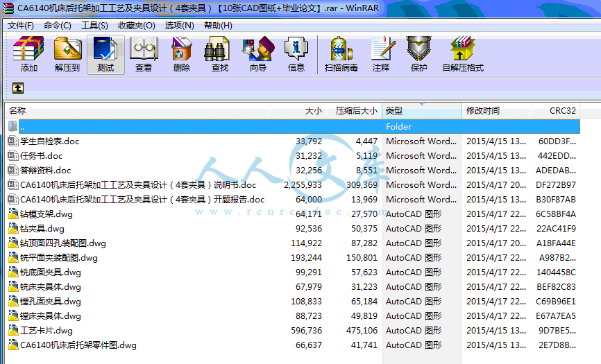The width and height of the screenshot is (601, 364).
Task: Select the file 钻夹具.dwg
Action: [42, 229]
